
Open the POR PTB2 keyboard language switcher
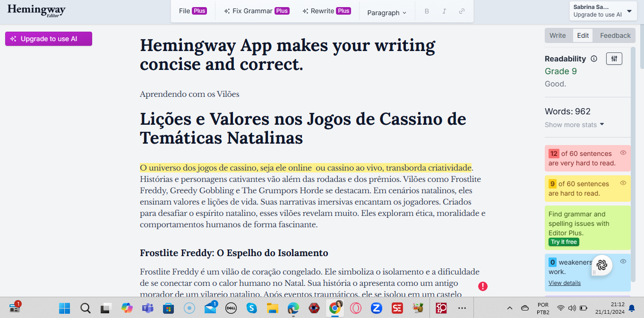tap(543, 309)
